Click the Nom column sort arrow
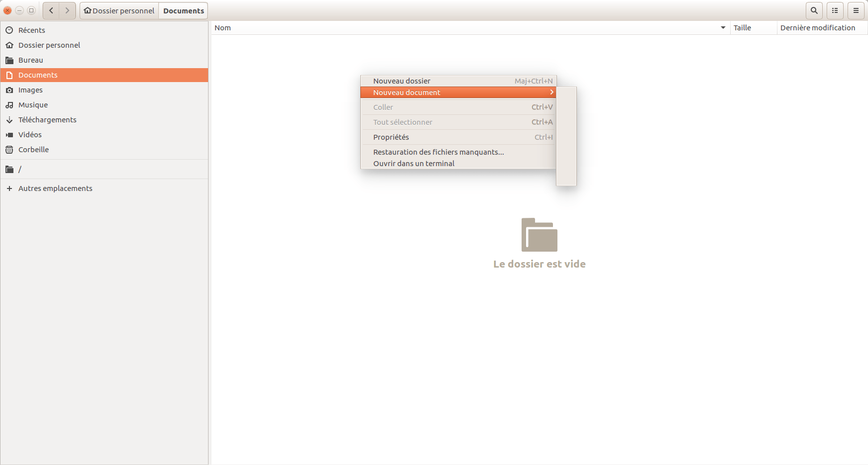Image resolution: width=868 pixels, height=465 pixels. tap(723, 28)
